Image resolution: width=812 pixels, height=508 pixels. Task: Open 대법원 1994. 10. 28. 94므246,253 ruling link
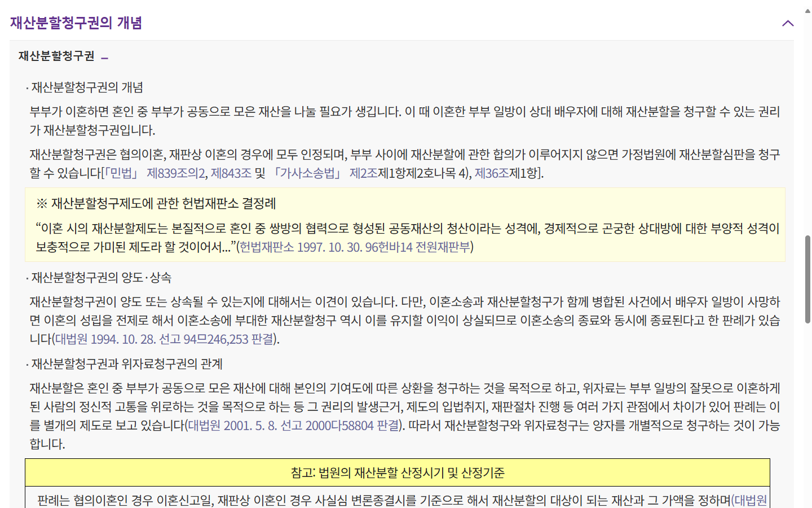[x=164, y=339]
